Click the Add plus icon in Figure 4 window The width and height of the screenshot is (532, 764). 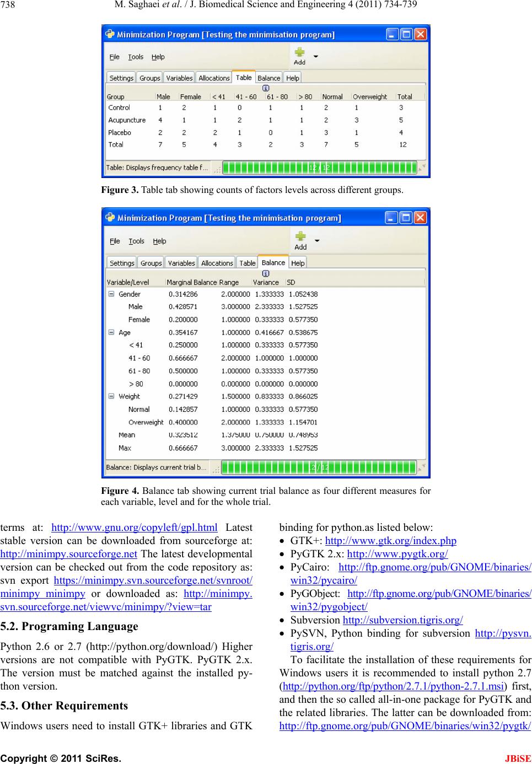300,236
